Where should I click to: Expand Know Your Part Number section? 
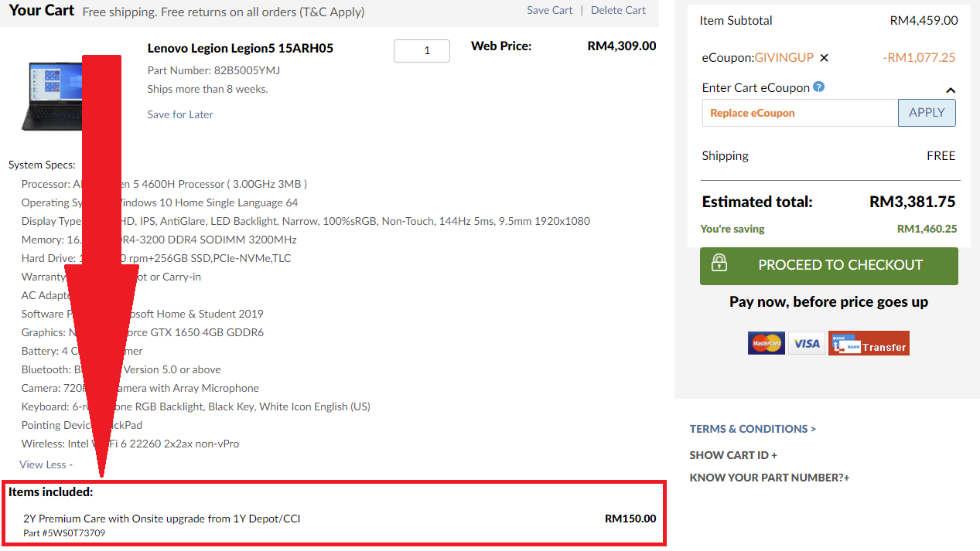point(769,478)
